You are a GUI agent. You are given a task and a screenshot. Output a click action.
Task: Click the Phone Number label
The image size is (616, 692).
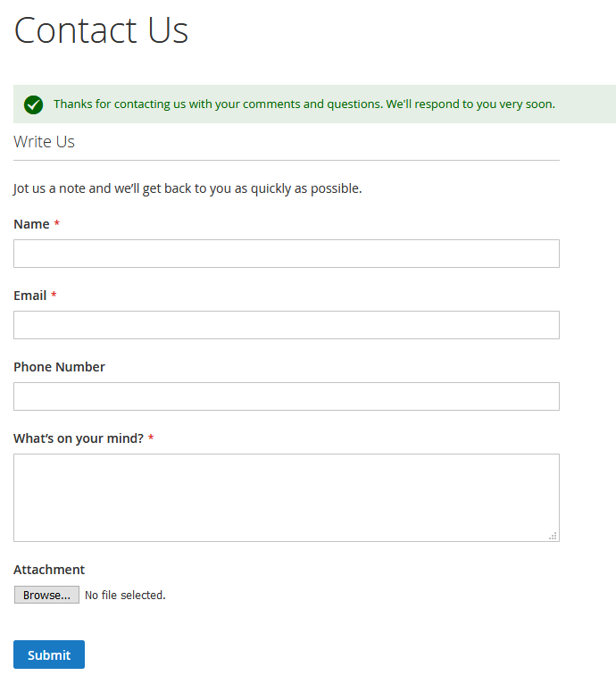[x=59, y=367]
